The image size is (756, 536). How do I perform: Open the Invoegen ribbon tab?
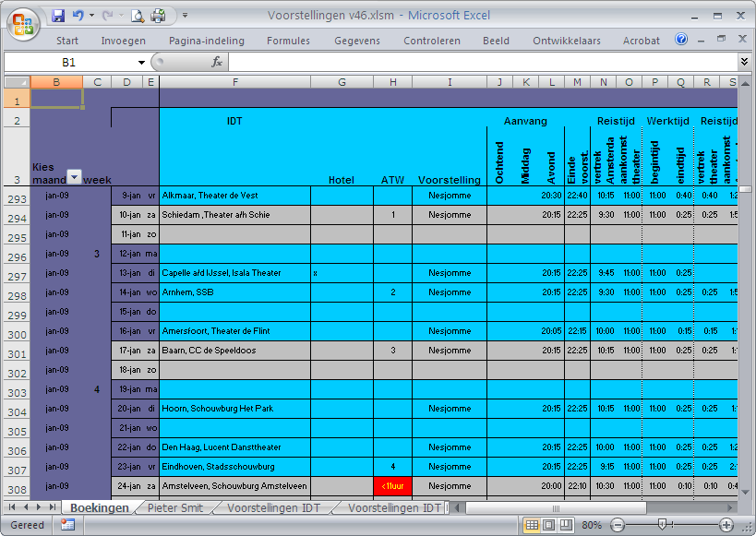pyautogui.click(x=124, y=41)
